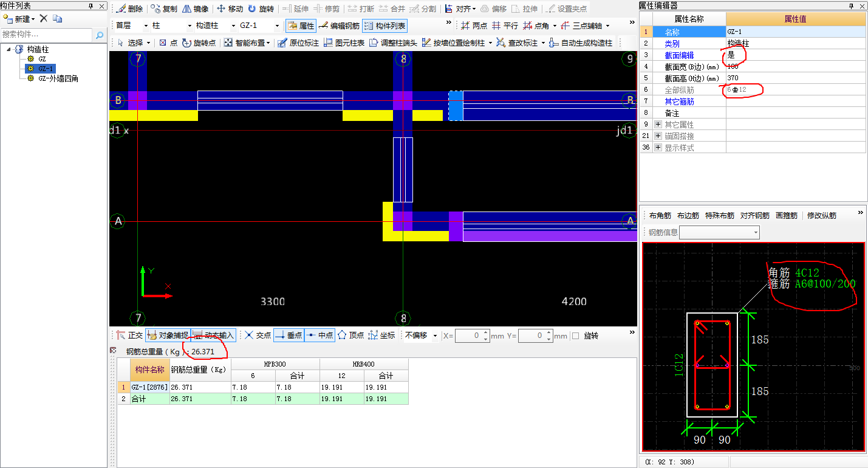Screen dimensions: 868x468
Task: Select the 复制 (copy) tool
Action: pyautogui.click(x=164, y=9)
